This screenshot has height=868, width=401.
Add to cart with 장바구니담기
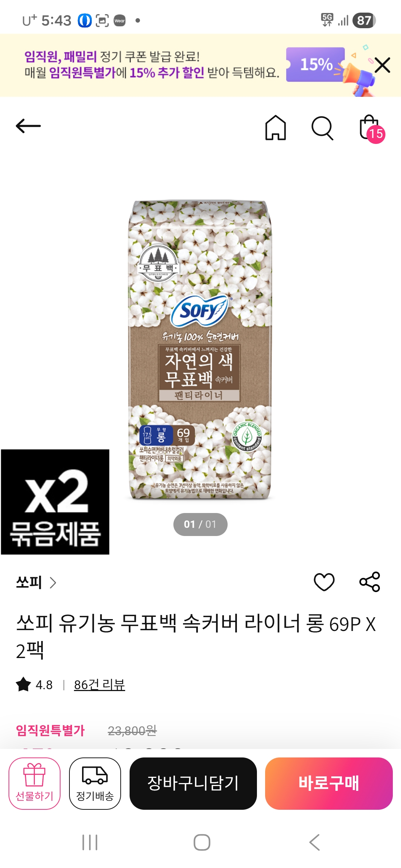193,783
